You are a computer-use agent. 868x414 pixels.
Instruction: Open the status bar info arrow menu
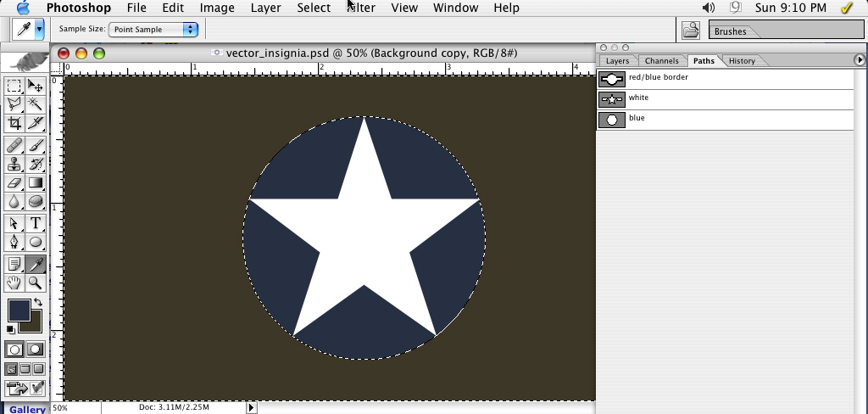(x=251, y=407)
